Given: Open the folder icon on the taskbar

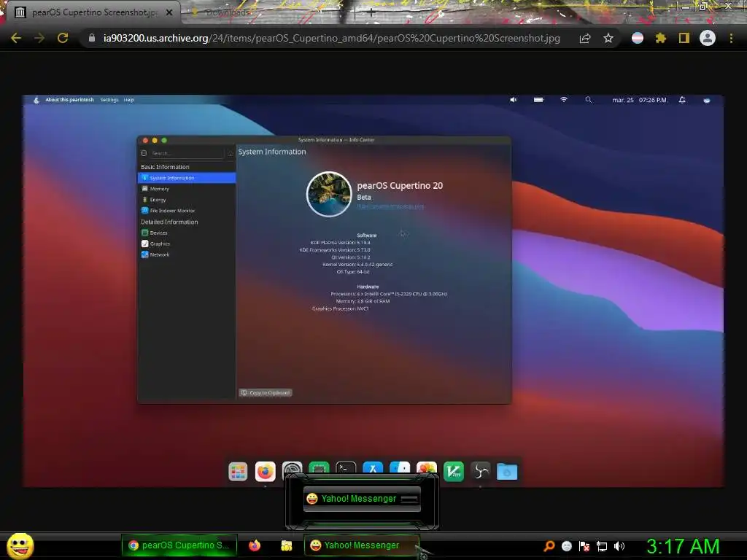Looking at the screenshot, I should pos(286,545).
